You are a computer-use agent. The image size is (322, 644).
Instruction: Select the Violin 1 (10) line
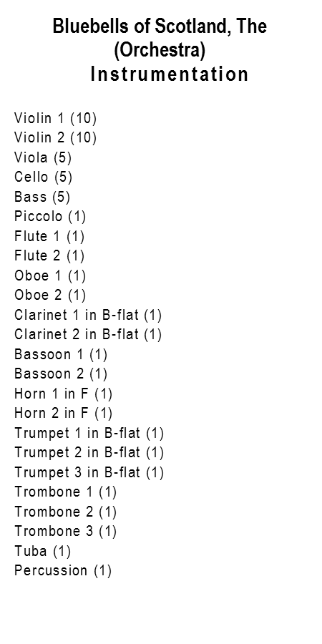[x=55, y=118]
